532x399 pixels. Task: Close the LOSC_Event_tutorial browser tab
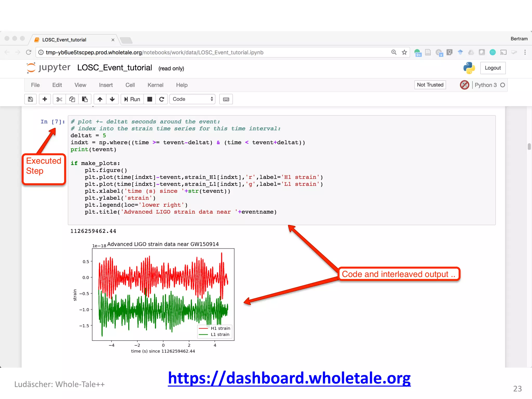(113, 40)
